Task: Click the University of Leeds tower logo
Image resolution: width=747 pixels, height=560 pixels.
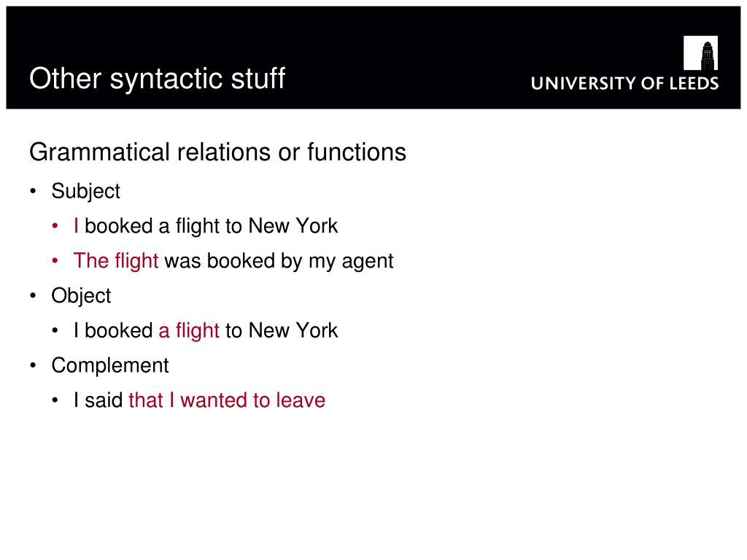Action: (x=700, y=52)
